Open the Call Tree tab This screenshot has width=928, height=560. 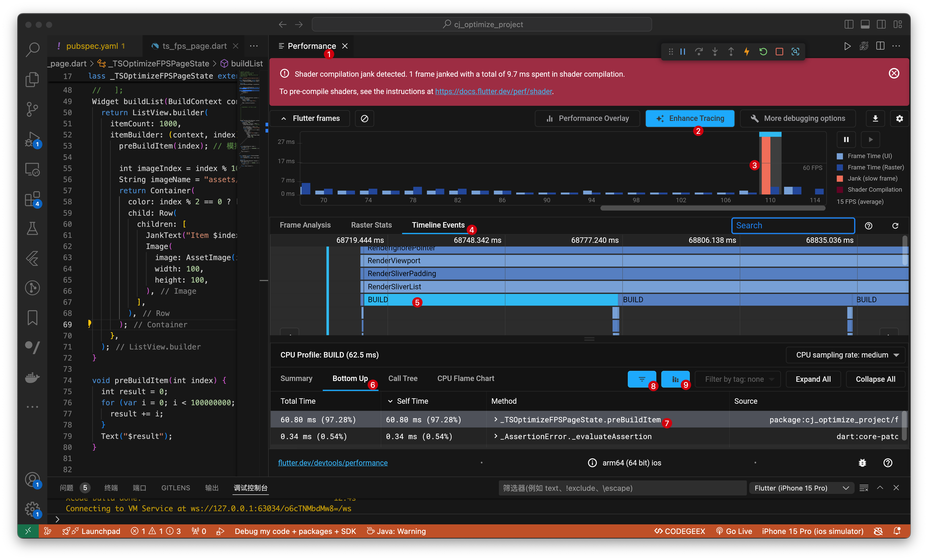pyautogui.click(x=403, y=378)
